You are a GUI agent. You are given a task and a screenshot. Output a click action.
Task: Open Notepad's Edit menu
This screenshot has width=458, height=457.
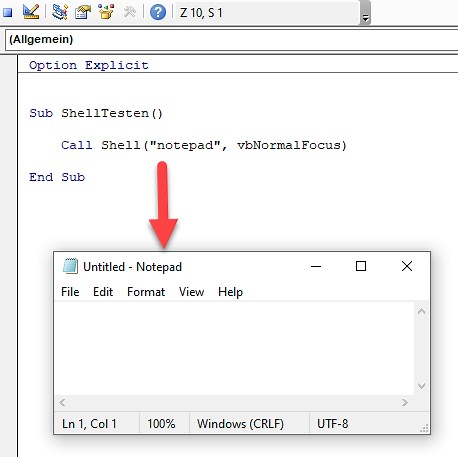(x=103, y=292)
